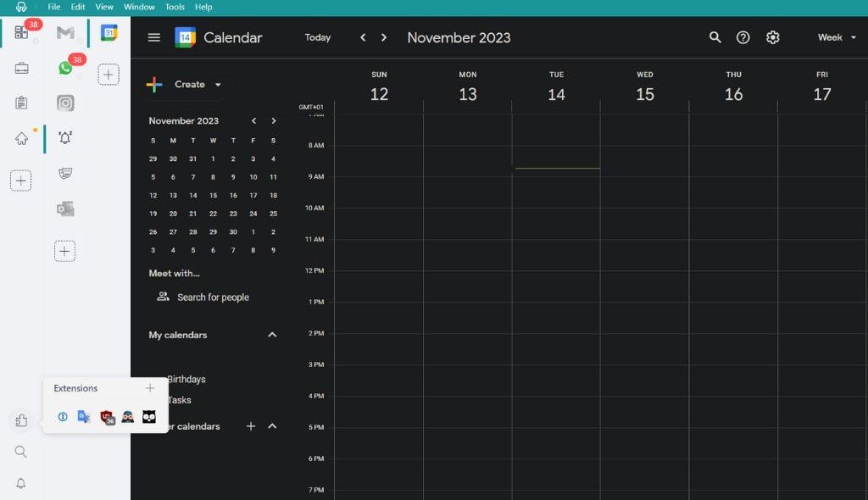
Task: Open notifications bell at bottom left
Action: point(21,483)
